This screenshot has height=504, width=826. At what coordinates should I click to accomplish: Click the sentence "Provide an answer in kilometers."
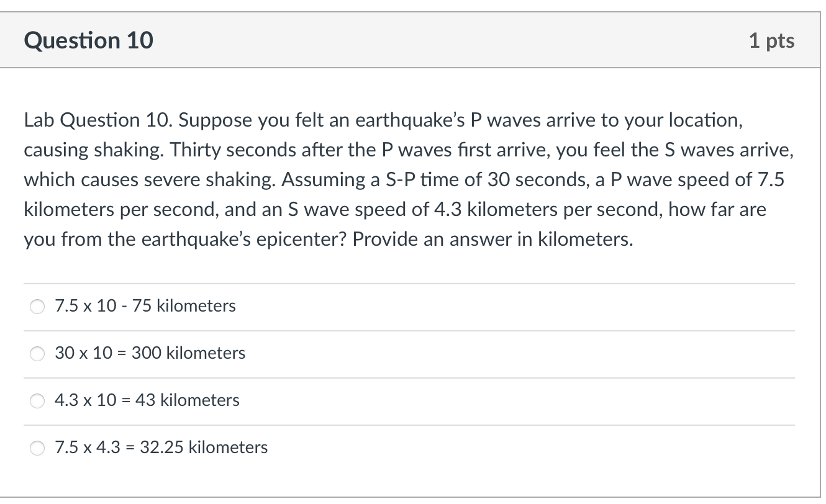pos(493,240)
